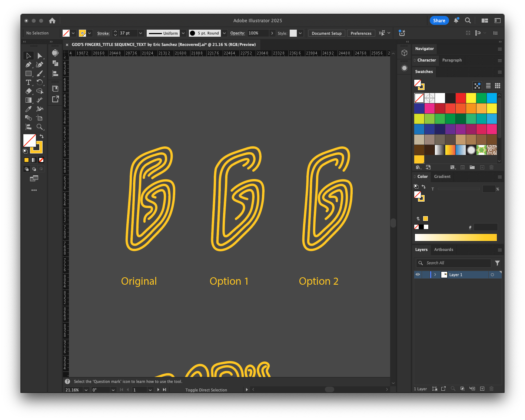
Task: Switch to the Paragraph tab
Action: coord(452,60)
